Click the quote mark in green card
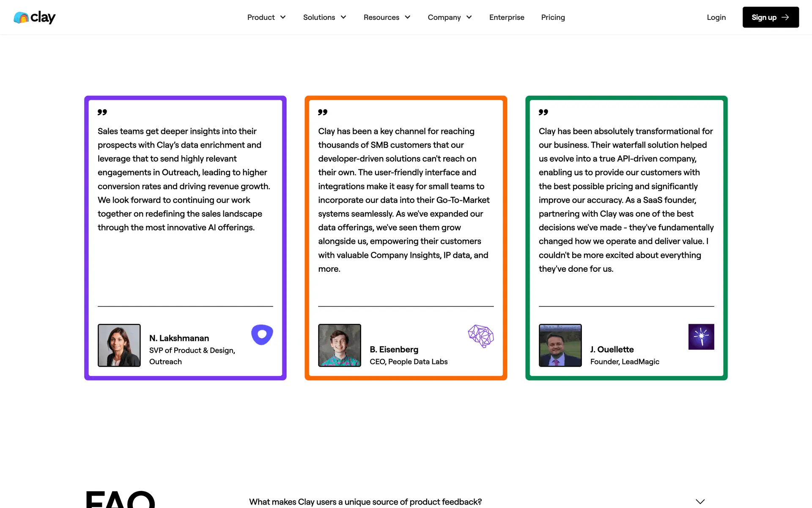Screen dimensions: 812x508 [x=543, y=112]
